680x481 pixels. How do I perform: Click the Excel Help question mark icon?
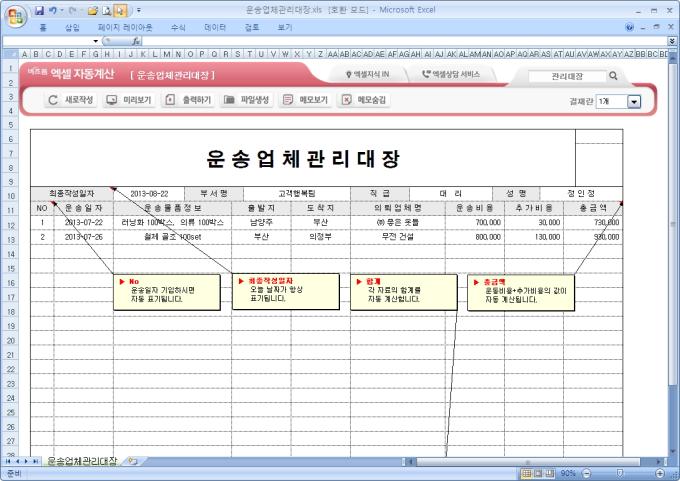(629, 27)
